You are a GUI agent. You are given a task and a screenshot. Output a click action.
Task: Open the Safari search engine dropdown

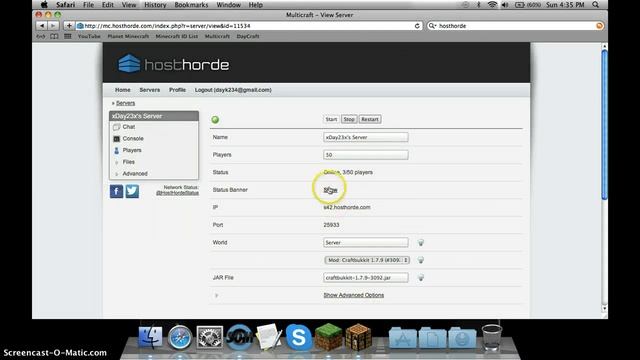click(432, 26)
